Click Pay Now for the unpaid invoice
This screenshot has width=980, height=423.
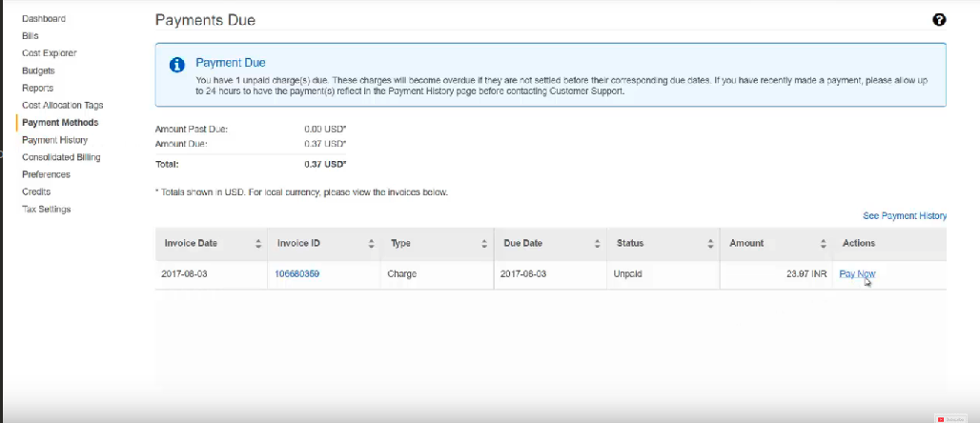coord(856,274)
